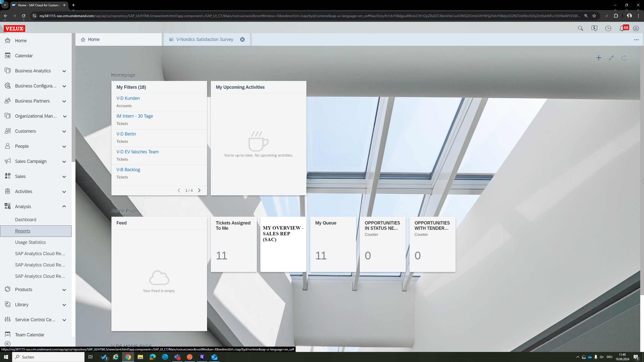
Task: Expand the Business Partners chevron
Action: [64, 101]
